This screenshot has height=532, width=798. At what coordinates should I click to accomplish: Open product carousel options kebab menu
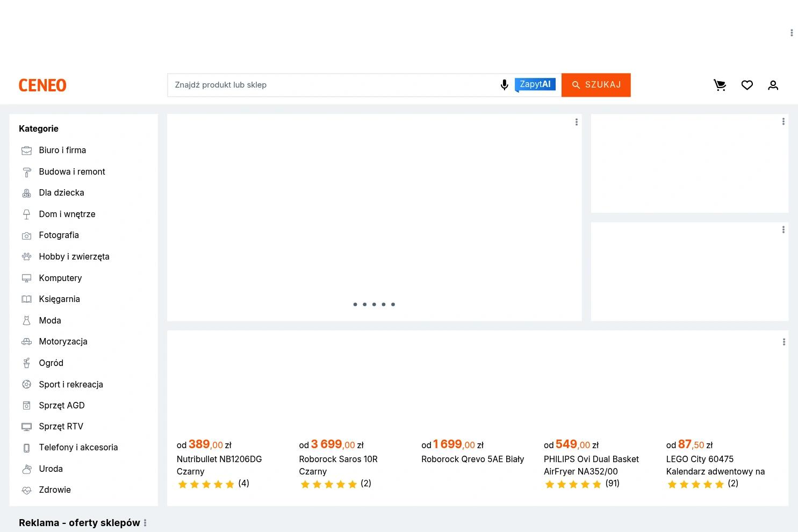point(783,342)
